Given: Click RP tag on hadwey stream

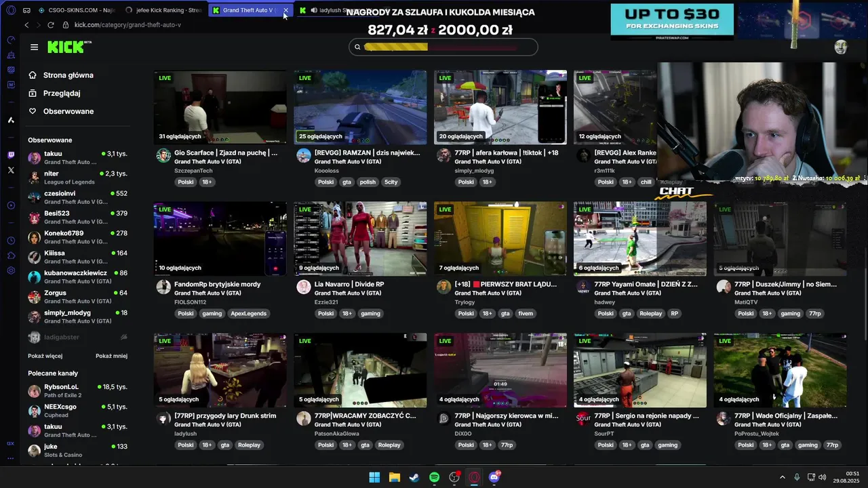Looking at the screenshot, I should [674, 314].
